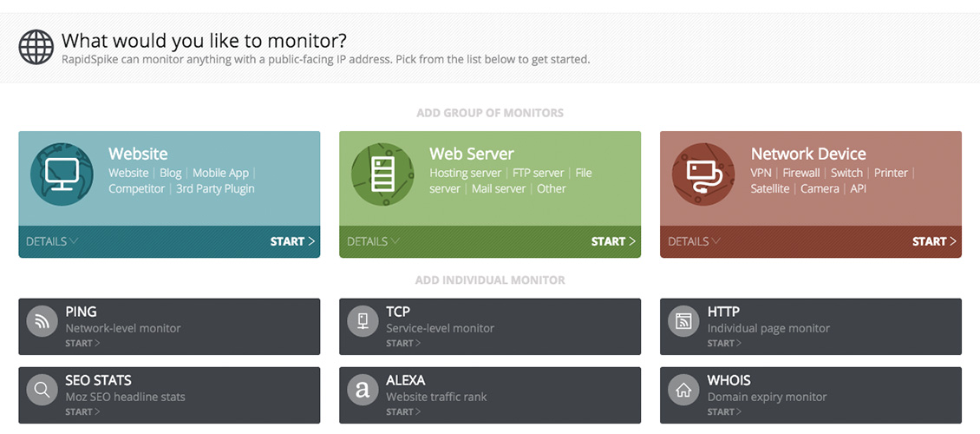Click the Network Device card title

808,154
